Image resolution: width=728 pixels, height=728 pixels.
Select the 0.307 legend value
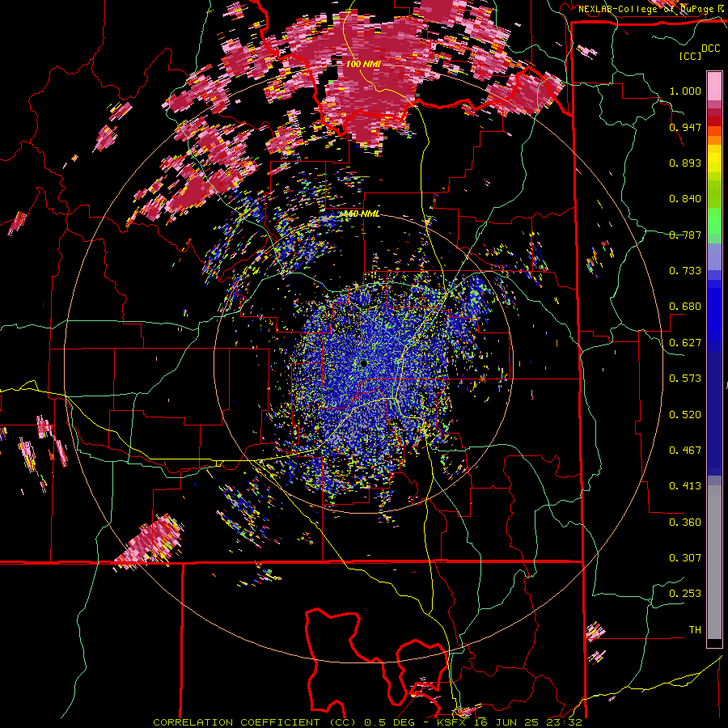pos(685,558)
